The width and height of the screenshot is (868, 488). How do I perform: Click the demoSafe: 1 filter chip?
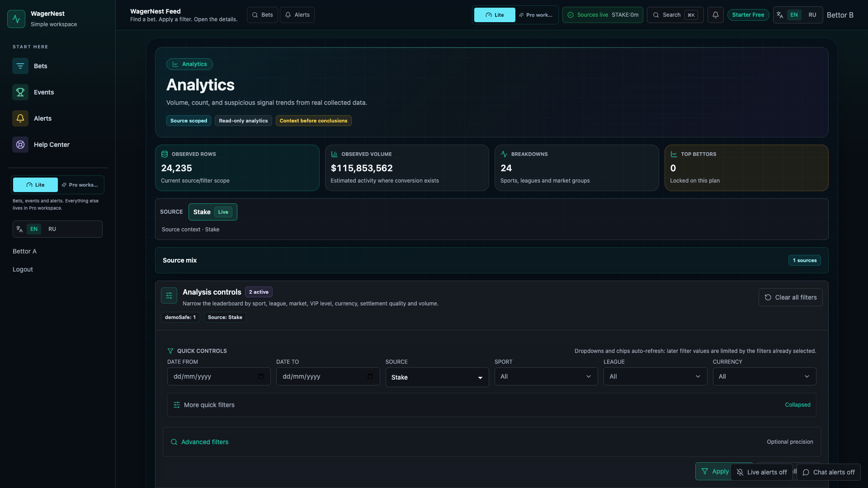click(x=180, y=317)
